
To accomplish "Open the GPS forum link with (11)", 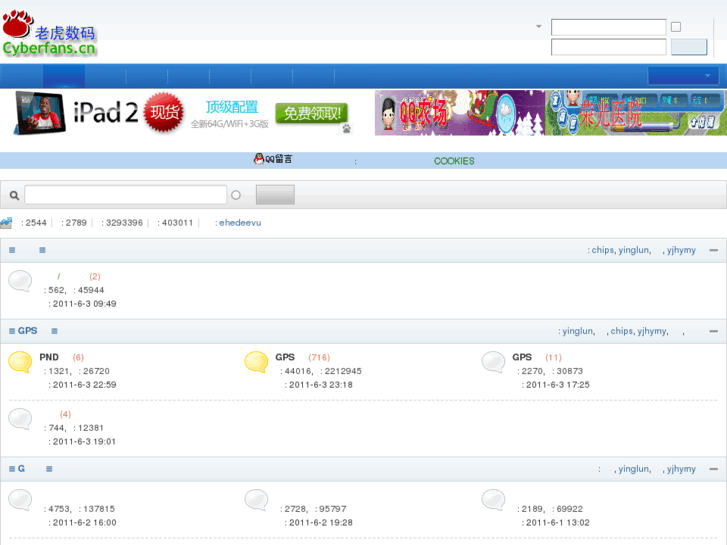I will pyautogui.click(x=522, y=357).
